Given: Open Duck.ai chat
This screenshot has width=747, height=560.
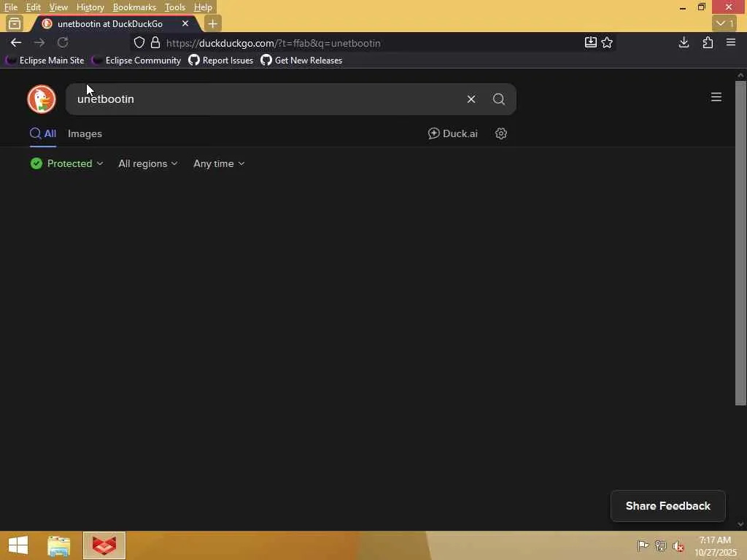Looking at the screenshot, I should point(452,134).
